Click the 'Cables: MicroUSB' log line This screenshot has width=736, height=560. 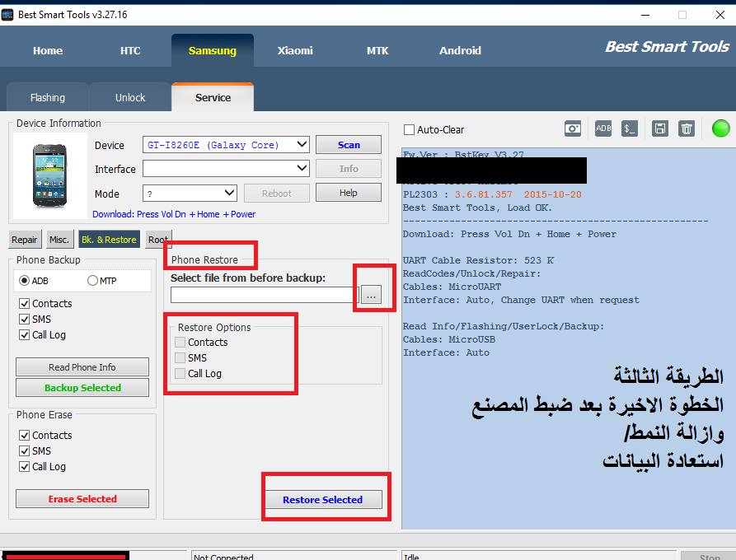(448, 339)
